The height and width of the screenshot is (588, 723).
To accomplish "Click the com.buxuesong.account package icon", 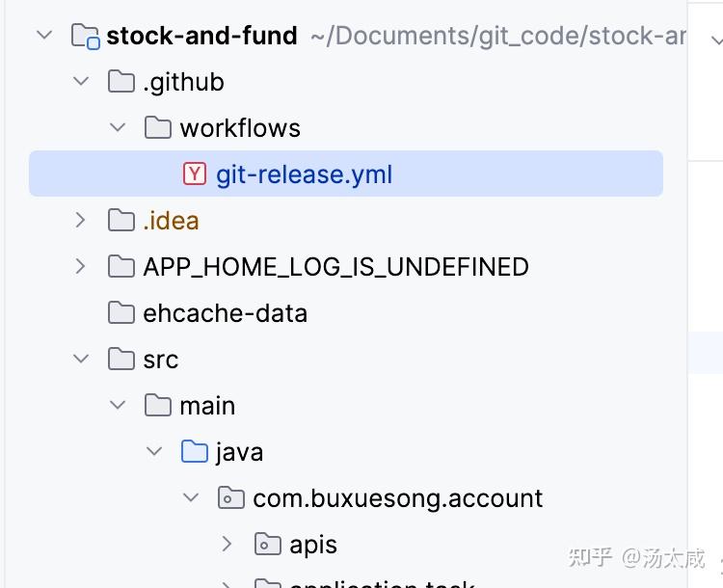I will 231,498.
